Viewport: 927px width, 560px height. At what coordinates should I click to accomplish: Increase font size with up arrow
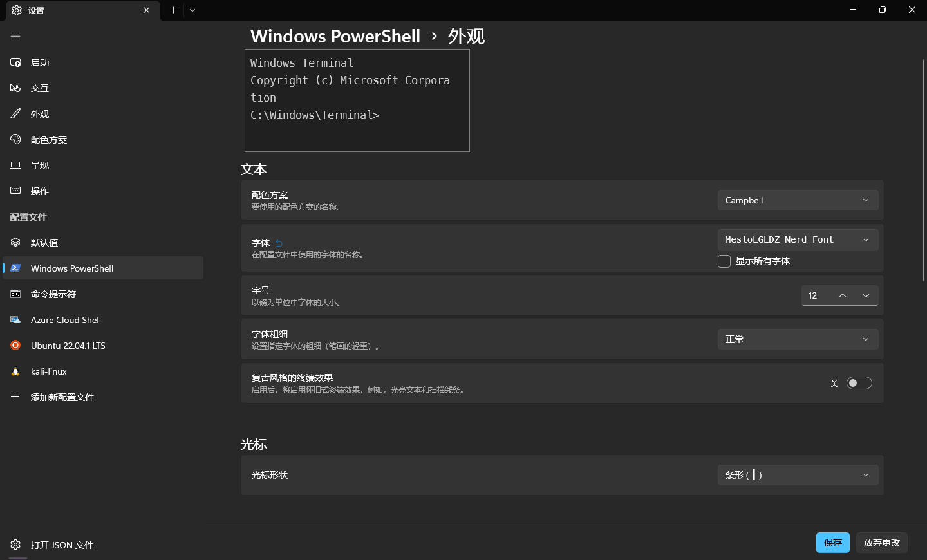pyautogui.click(x=843, y=295)
